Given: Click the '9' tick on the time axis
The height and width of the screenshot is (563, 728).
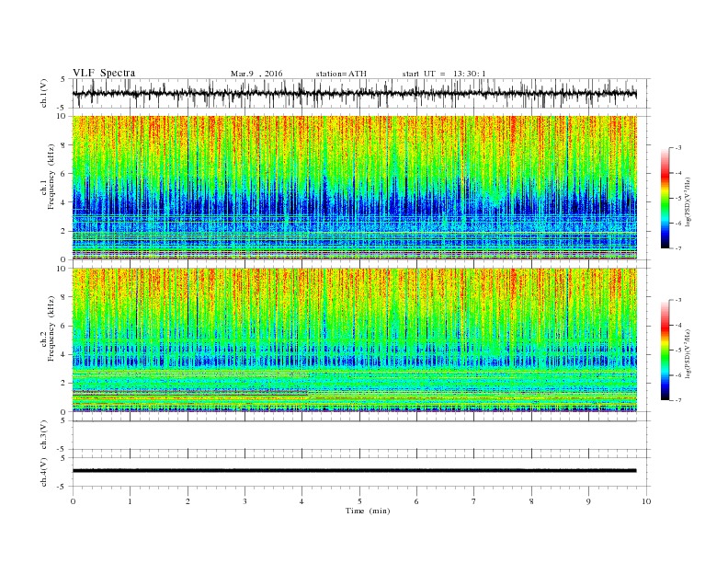Looking at the screenshot, I should (x=588, y=501).
